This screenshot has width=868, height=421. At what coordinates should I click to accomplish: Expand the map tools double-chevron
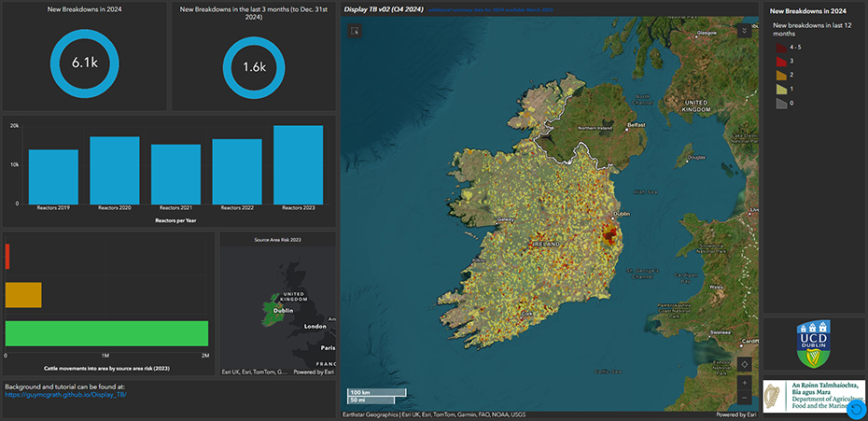[x=743, y=31]
